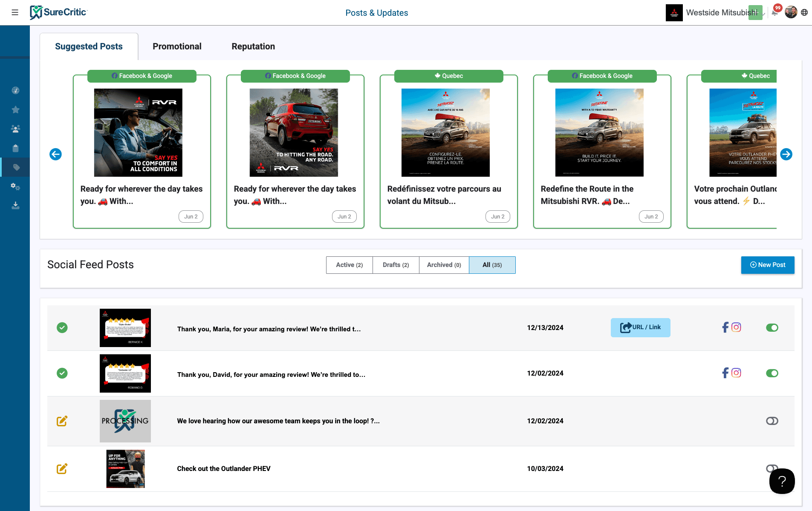Click the SureCritic logo
Viewport: 812px width, 511px height.
pos(58,12)
